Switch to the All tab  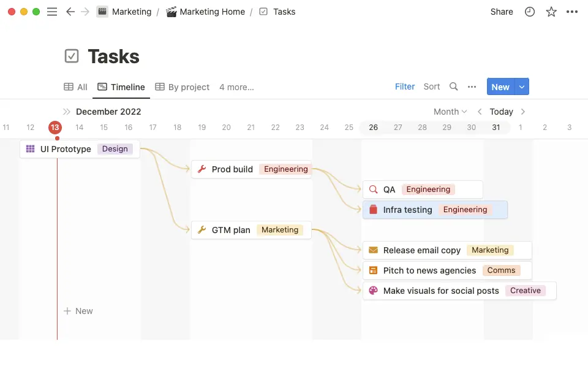[x=75, y=86]
